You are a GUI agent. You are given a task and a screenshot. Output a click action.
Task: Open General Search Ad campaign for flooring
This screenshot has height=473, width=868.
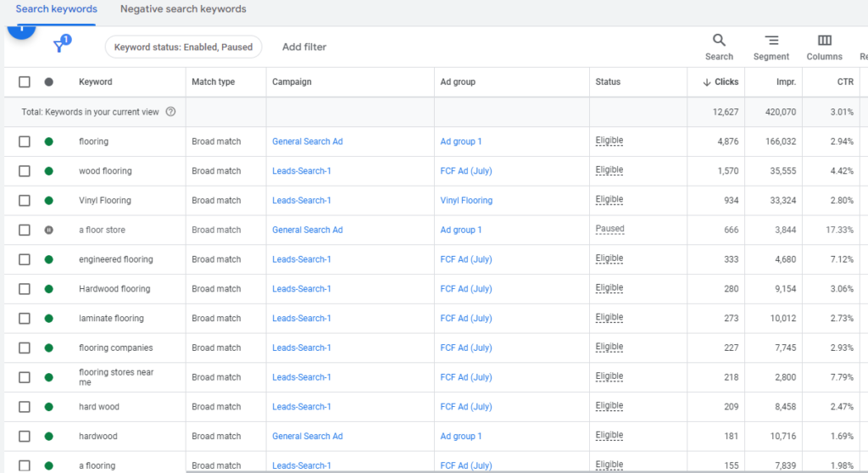click(x=307, y=142)
